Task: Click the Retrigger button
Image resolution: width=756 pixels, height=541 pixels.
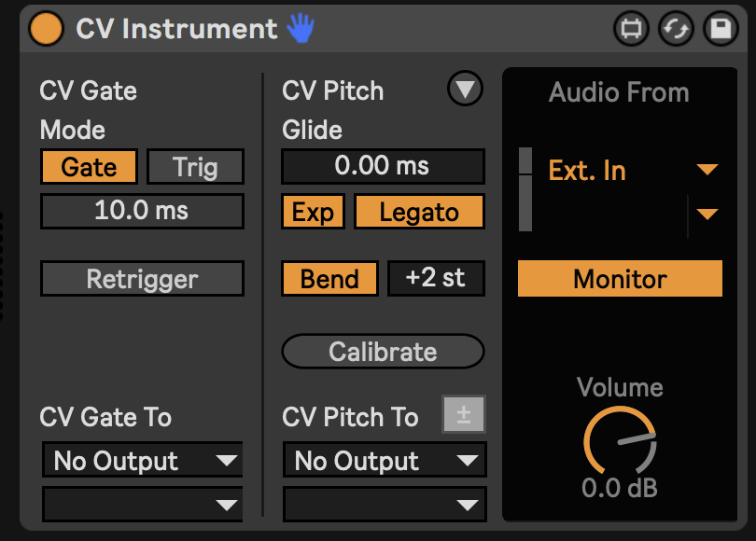Action: (142, 279)
